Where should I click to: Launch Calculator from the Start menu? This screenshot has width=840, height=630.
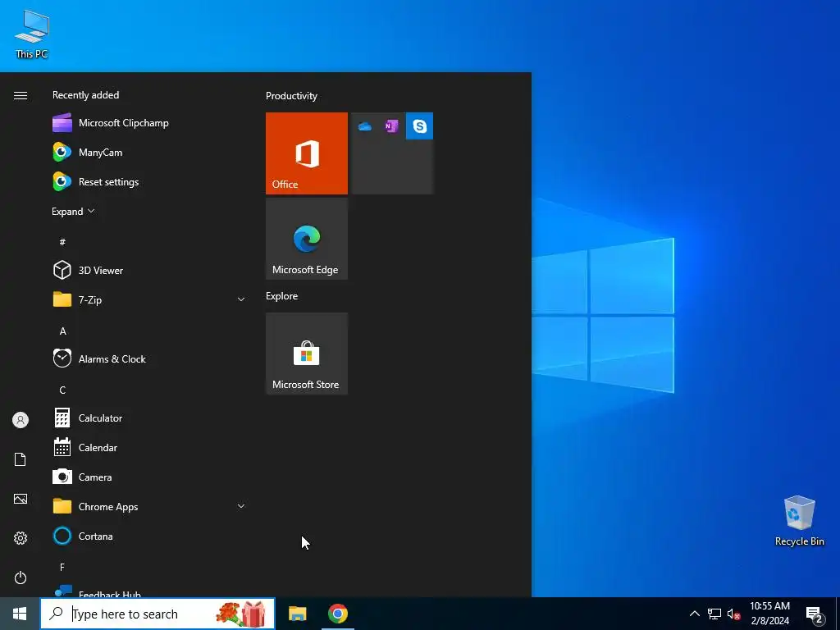148,418
